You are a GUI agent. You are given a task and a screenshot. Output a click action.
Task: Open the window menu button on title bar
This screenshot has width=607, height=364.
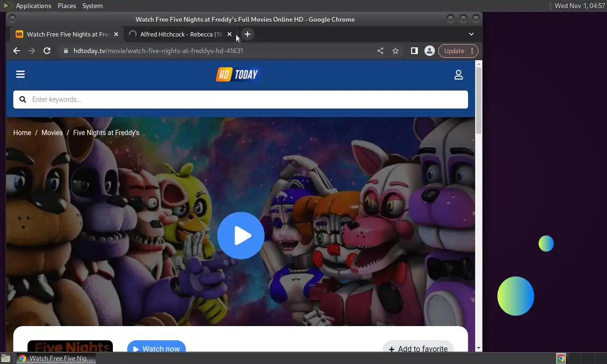(x=13, y=19)
